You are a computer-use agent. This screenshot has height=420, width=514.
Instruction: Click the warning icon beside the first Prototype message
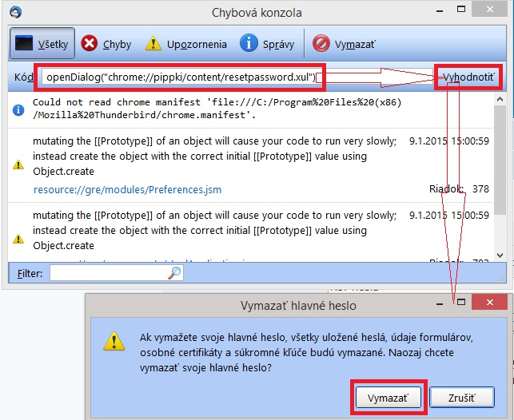click(18, 164)
